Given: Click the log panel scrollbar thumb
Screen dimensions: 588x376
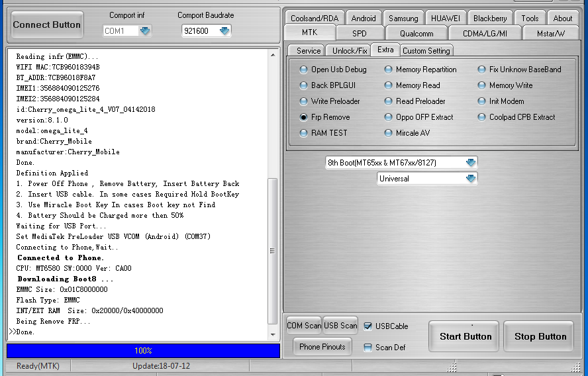Looking at the screenshot, I should pos(273,251).
